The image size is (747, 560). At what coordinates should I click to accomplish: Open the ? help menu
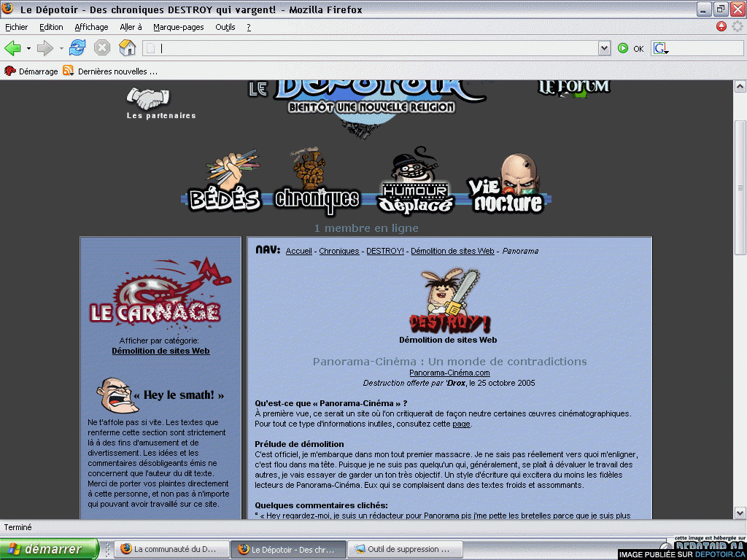tap(249, 27)
